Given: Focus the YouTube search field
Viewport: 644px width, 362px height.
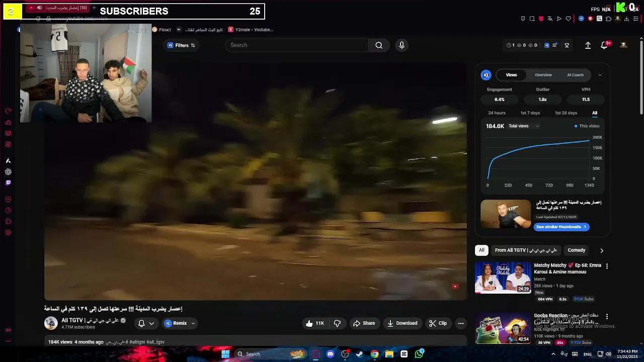Looking at the screenshot, I should [297, 45].
